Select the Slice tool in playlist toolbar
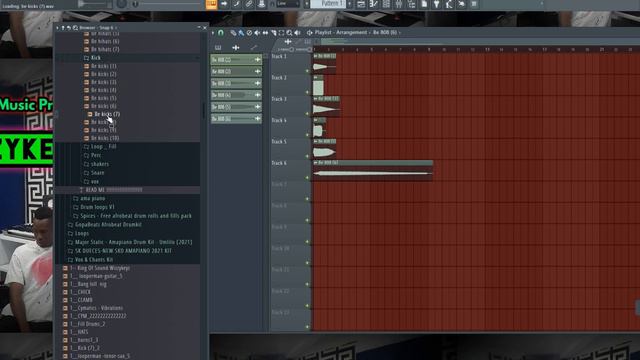 (273, 33)
